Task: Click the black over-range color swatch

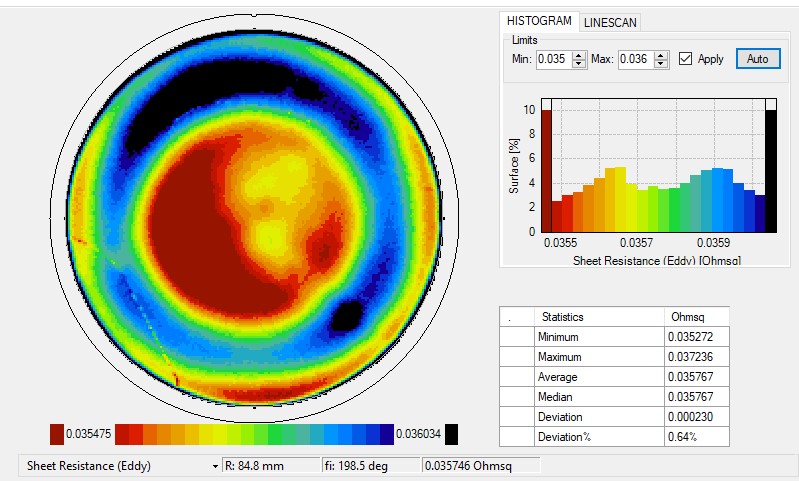Action: 451,434
